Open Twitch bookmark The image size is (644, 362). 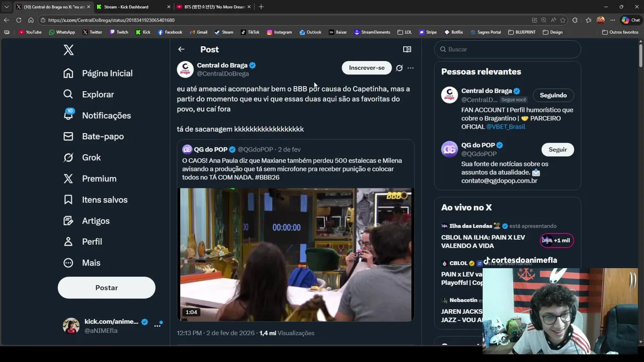click(119, 32)
